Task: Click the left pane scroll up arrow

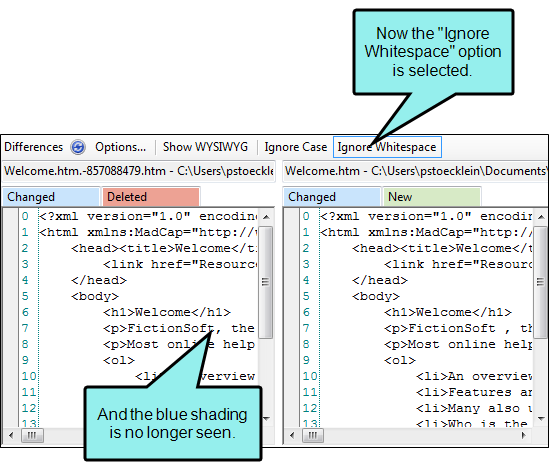Action: [266, 217]
